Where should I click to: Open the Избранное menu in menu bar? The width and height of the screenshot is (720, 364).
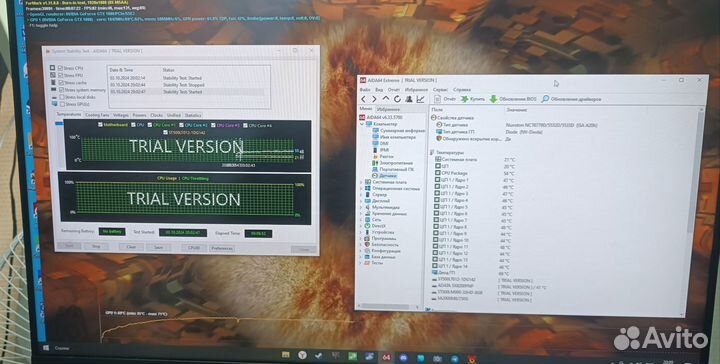tap(416, 90)
